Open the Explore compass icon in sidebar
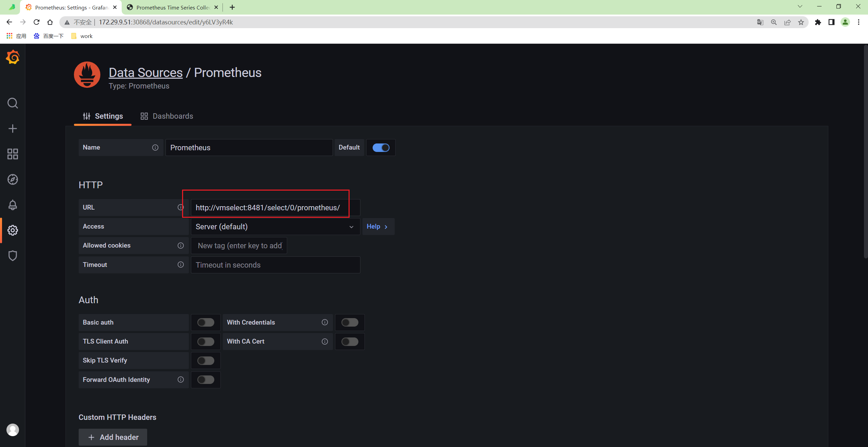868x447 pixels. (13, 179)
